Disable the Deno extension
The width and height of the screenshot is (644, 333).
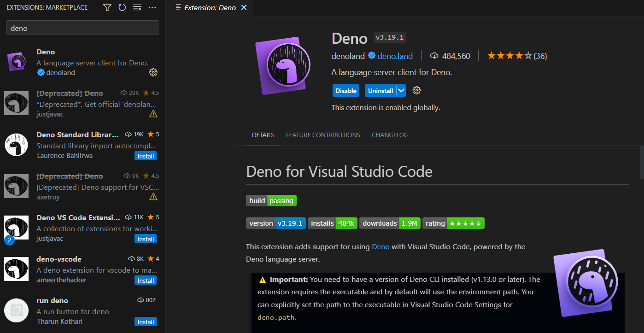pos(346,91)
